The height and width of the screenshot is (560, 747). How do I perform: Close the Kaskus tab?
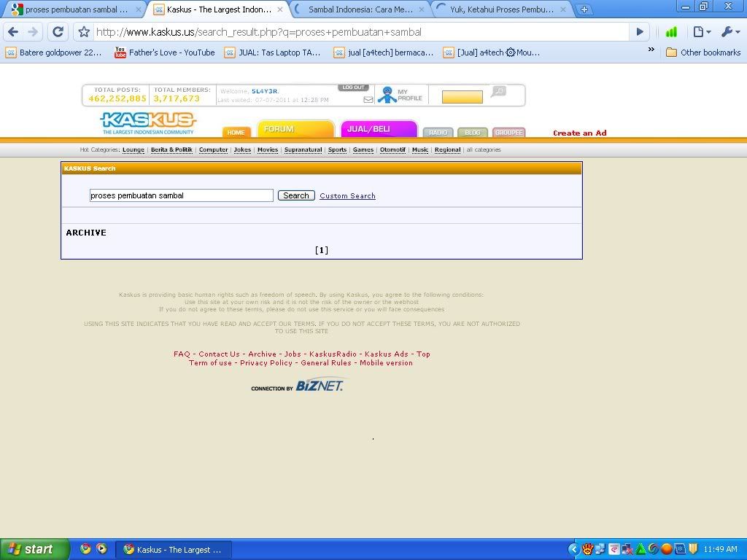[280, 9]
